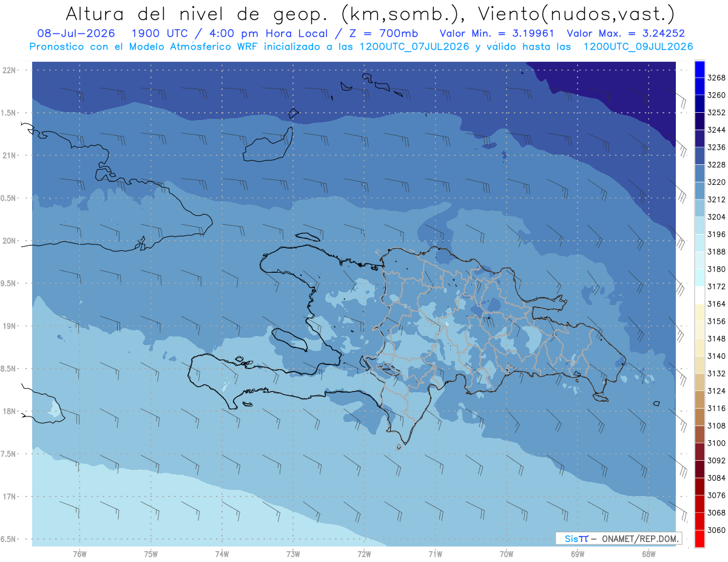Click the '70W' longitude label
The image size is (728, 562).
(x=507, y=553)
